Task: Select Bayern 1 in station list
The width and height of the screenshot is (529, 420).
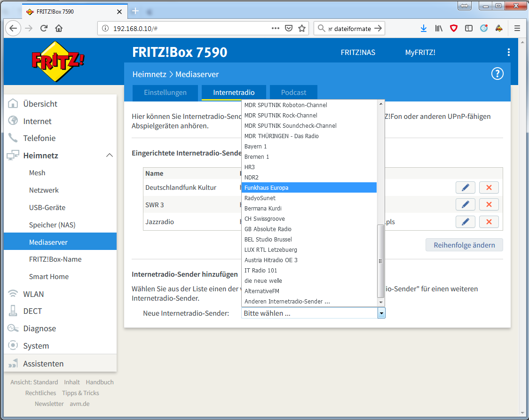Action: (309, 146)
